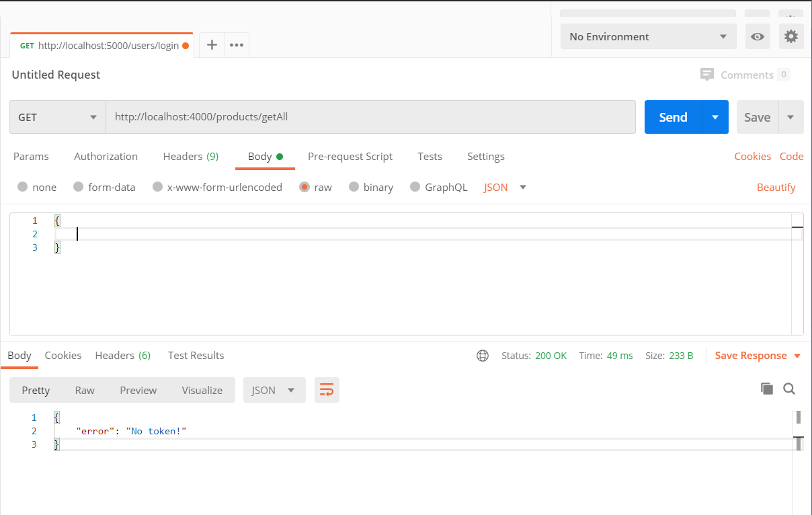Click the Code link

point(792,156)
